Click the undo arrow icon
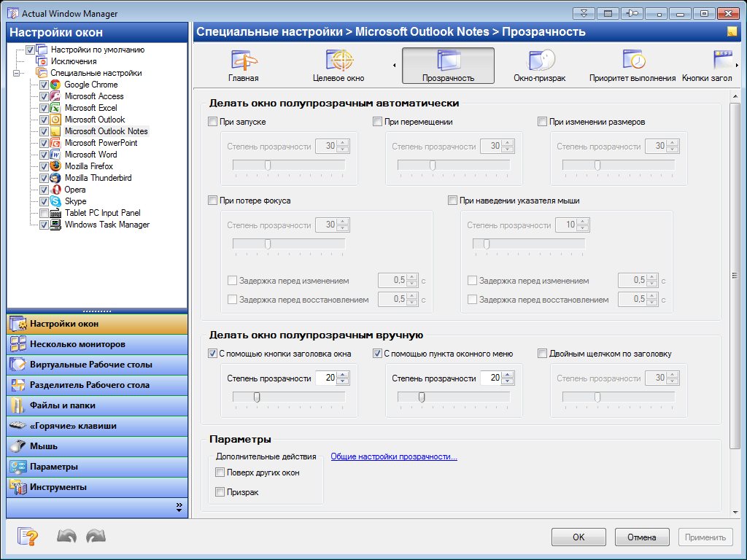Viewport: 747px width, 560px height. [66, 537]
